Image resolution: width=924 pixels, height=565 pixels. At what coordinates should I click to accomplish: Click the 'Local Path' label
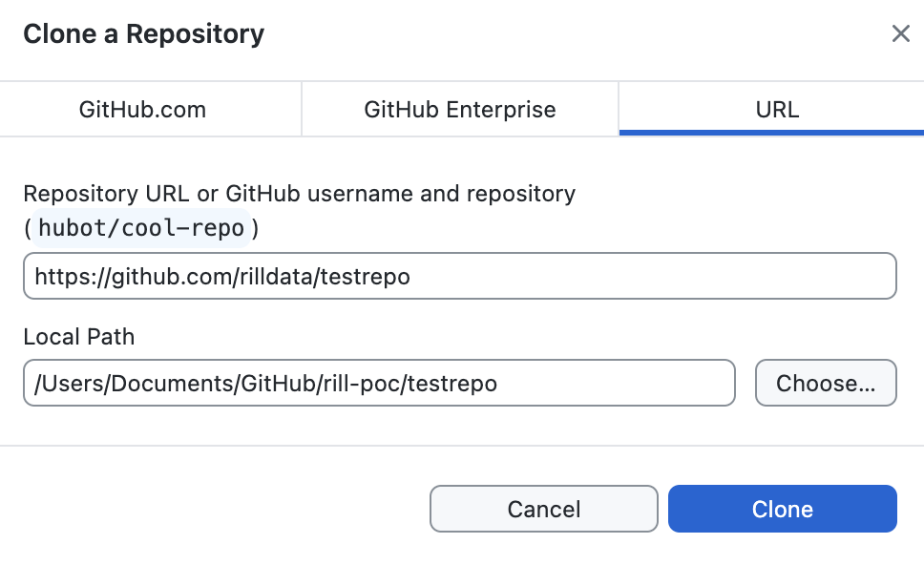pos(79,337)
